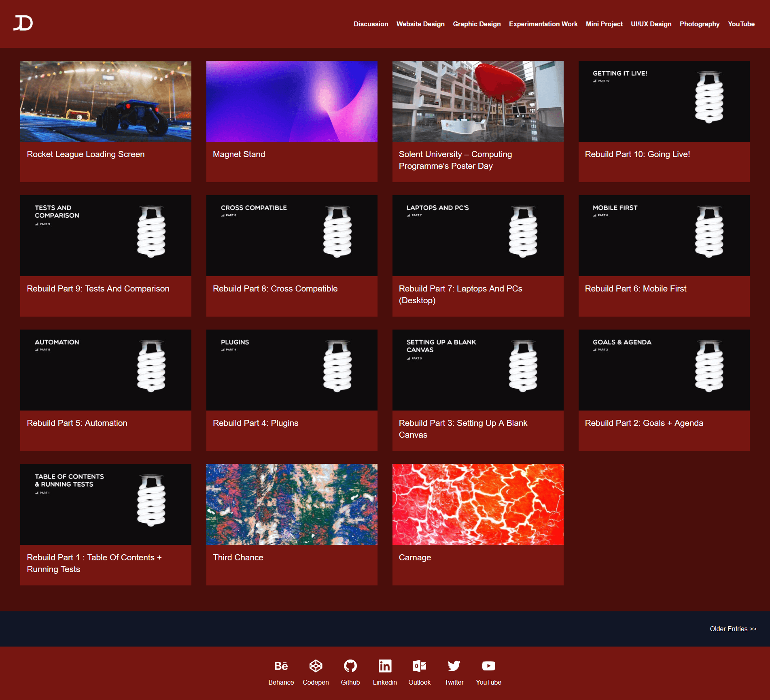Open the Codepen icon link

tap(316, 666)
